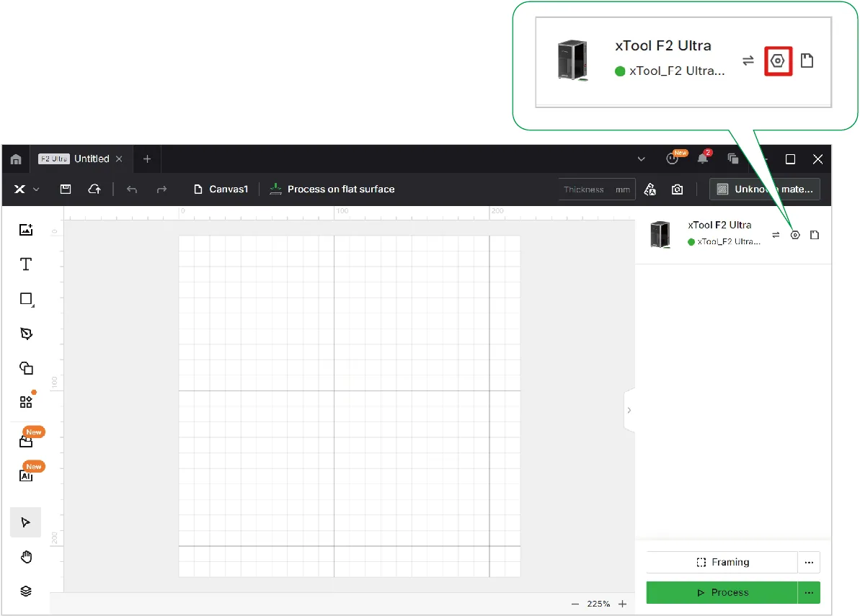Screen dimensions: 860x616
Task: Click the xTool F2 Ultra device thumbnail
Action: (x=660, y=235)
